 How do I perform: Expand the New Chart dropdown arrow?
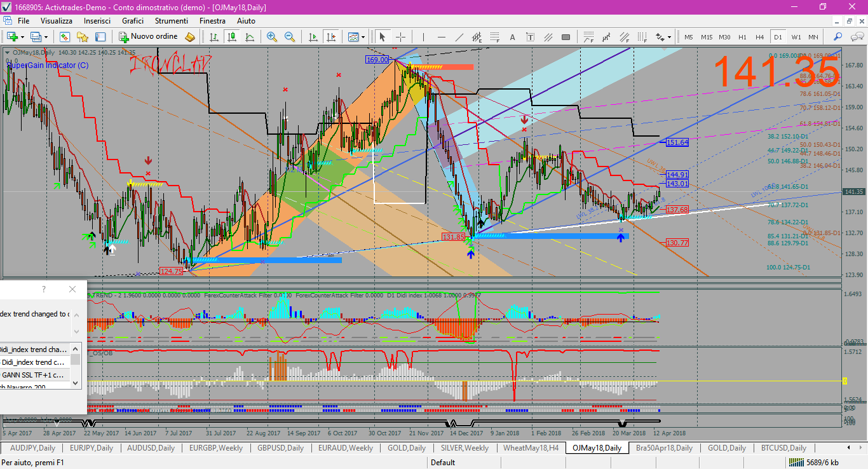pyautogui.click(x=23, y=37)
